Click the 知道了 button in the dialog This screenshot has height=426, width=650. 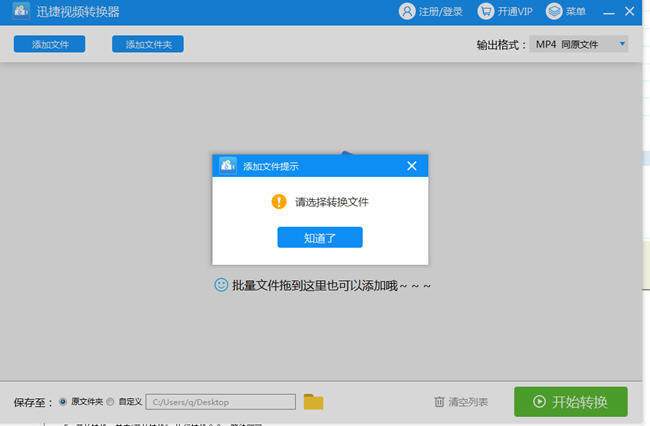point(320,237)
